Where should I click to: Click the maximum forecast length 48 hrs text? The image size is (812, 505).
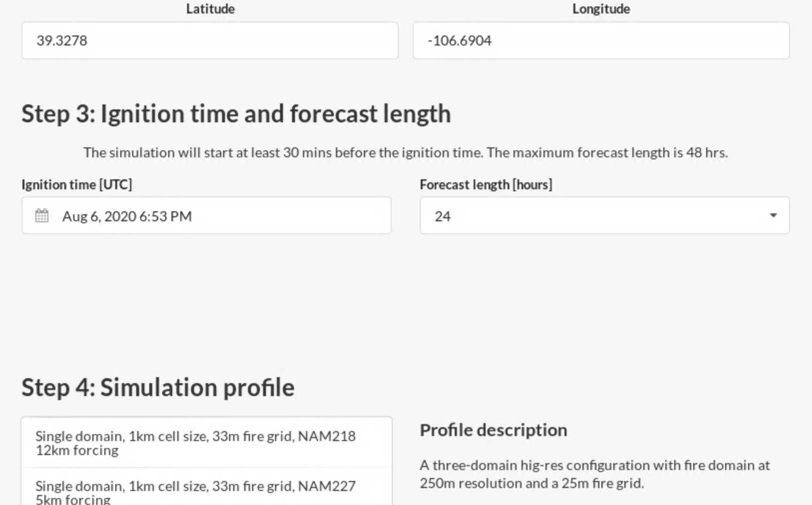click(x=607, y=152)
